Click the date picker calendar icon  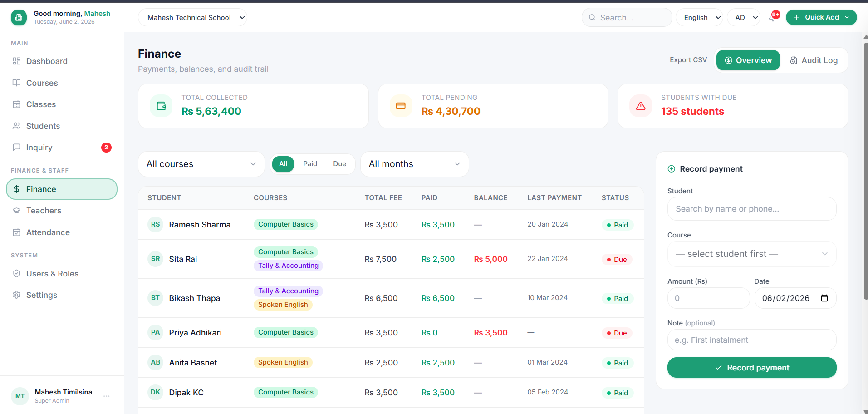click(824, 298)
